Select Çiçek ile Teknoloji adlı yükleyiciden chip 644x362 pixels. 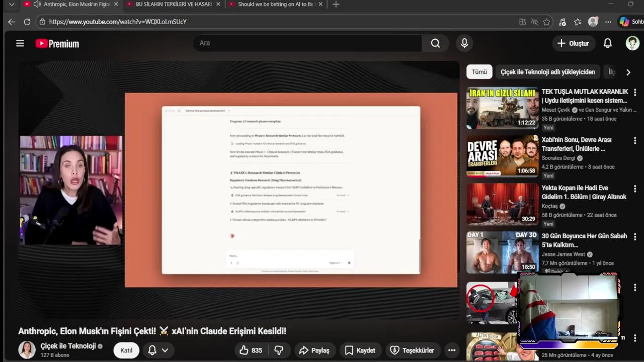pos(548,72)
